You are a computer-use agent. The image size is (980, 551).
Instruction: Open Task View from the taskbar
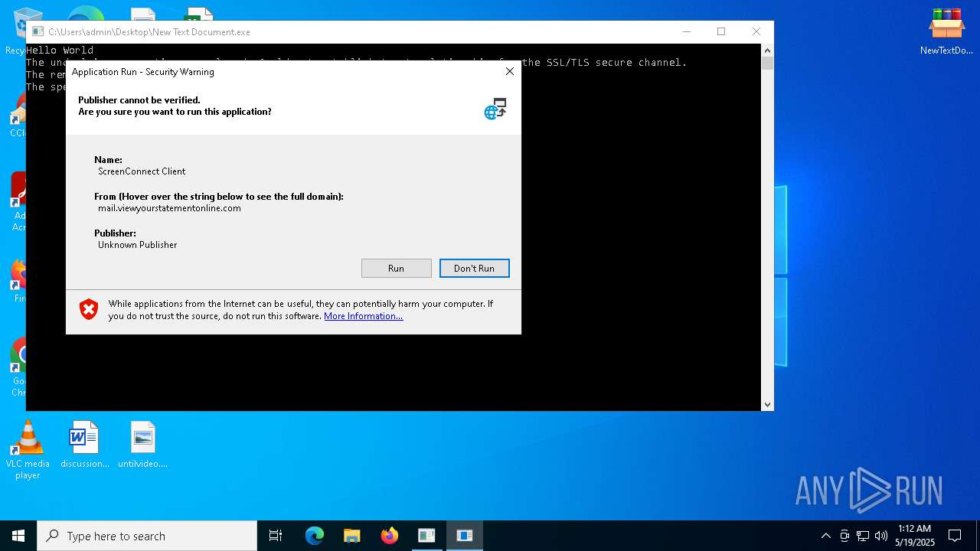[x=276, y=536]
